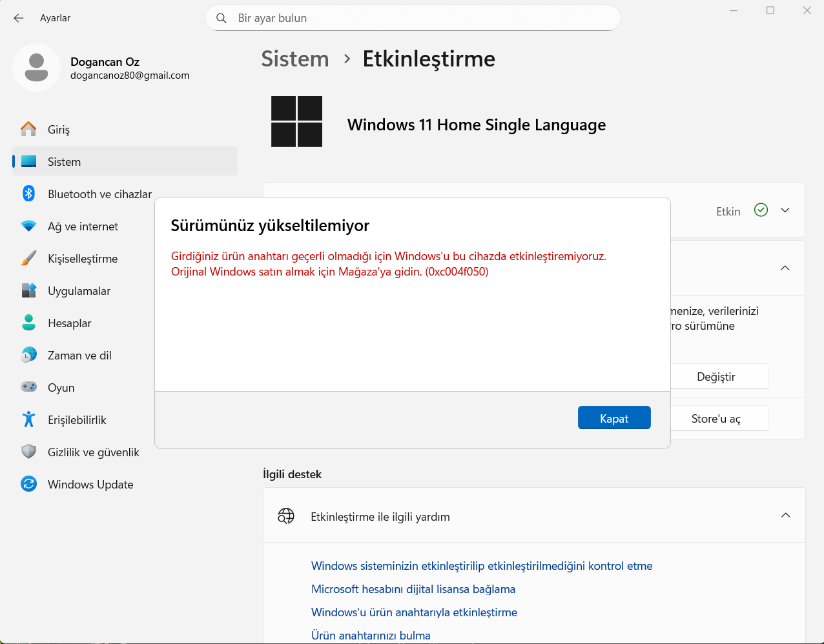Open Windows Update page
Image resolution: width=824 pixels, height=644 pixels.
coord(125,484)
